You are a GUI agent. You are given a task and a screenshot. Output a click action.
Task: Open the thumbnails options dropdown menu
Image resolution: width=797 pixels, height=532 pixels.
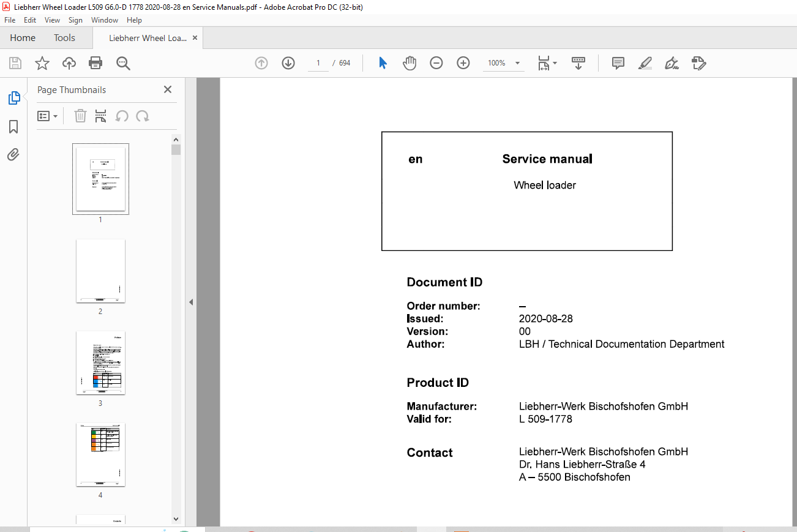47,116
